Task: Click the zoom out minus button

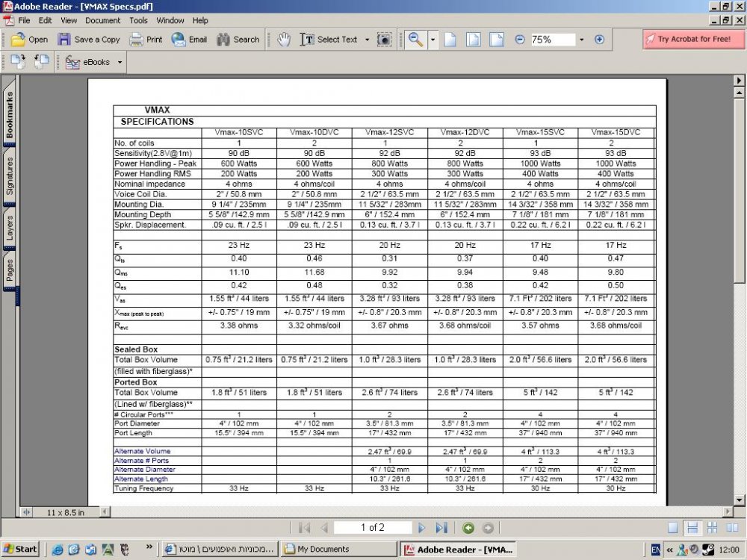Action: click(520, 40)
